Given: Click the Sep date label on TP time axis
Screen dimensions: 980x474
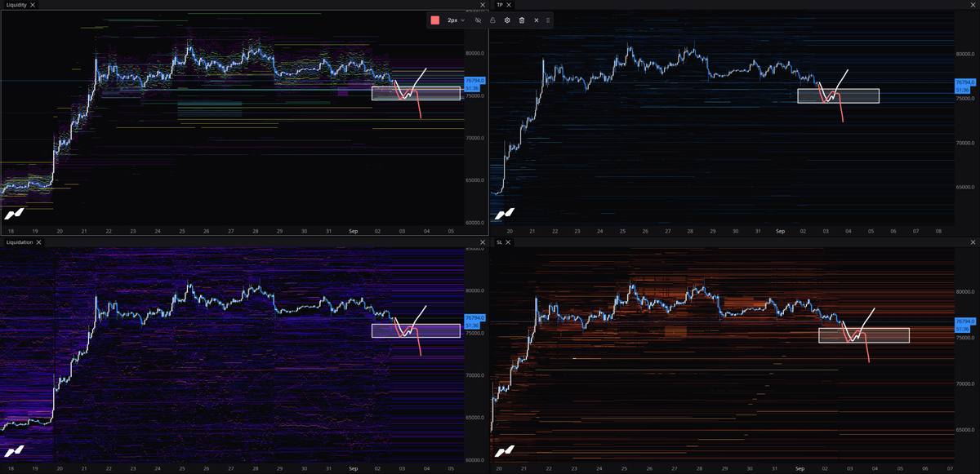Looking at the screenshot, I should [780, 232].
